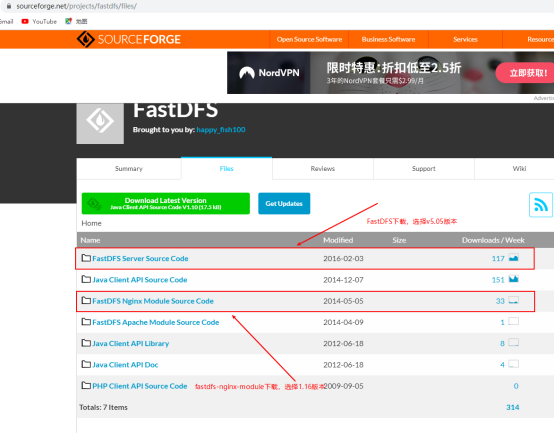This screenshot has height=433, width=554.
Task: Click folder icon beside FastDFS Nginx Module Source Code
Action: point(86,300)
